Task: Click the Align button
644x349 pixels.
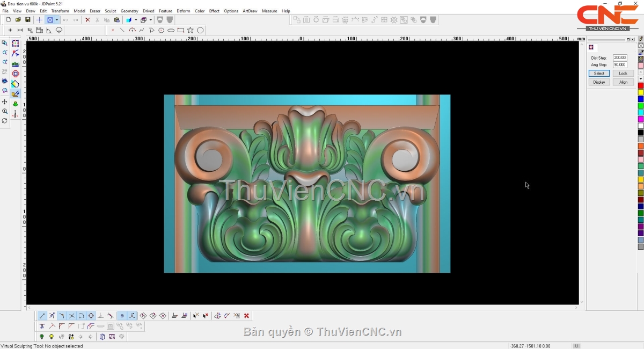Action: coord(623,82)
